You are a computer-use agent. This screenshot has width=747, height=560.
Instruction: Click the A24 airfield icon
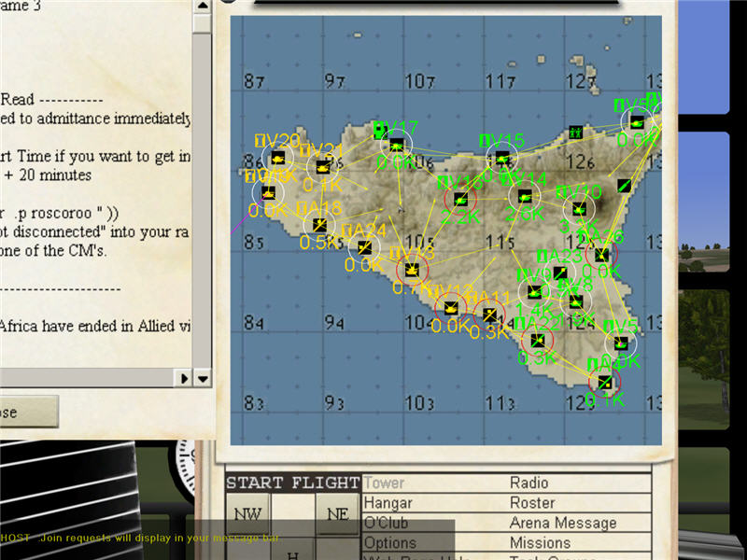coord(364,247)
